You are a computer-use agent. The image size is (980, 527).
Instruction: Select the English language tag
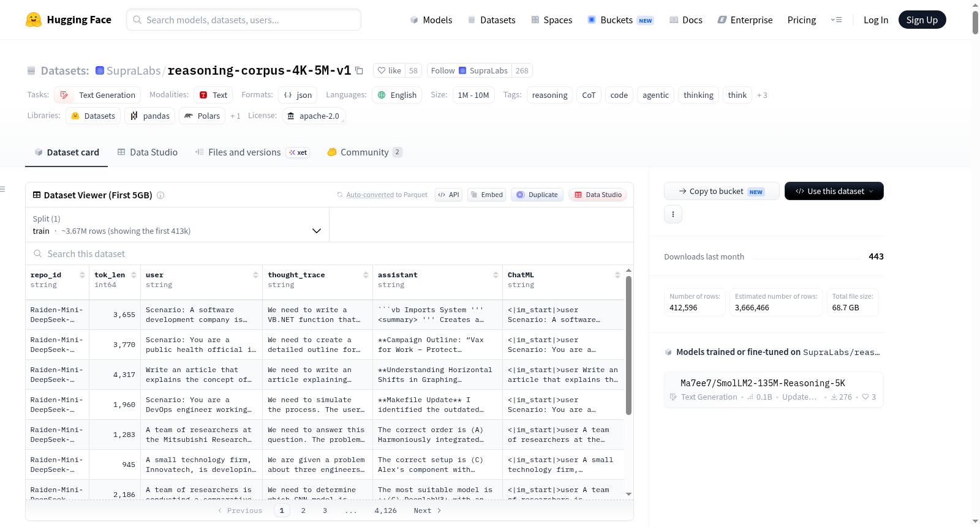coord(397,95)
